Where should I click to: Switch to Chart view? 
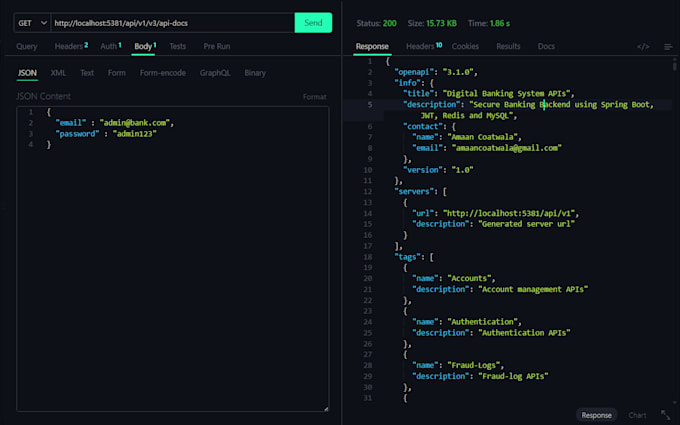pos(637,415)
